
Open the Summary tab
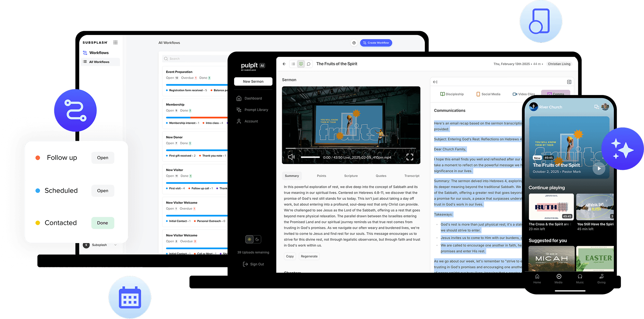[x=292, y=176]
